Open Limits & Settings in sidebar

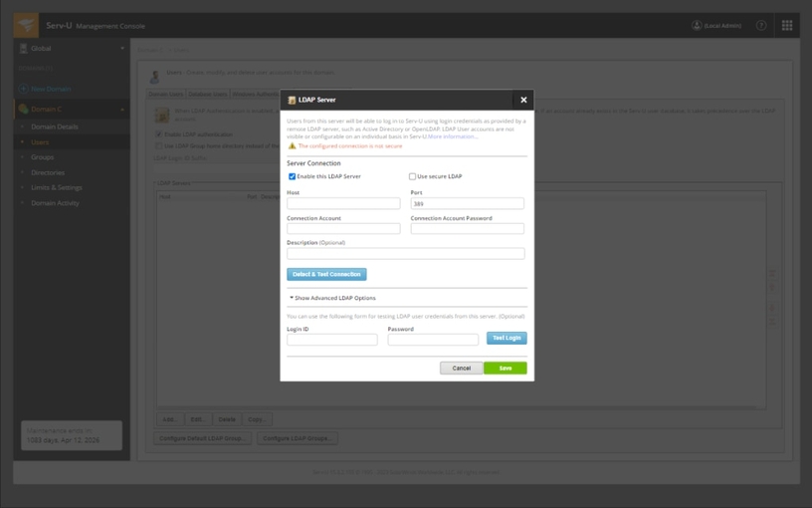(57, 187)
